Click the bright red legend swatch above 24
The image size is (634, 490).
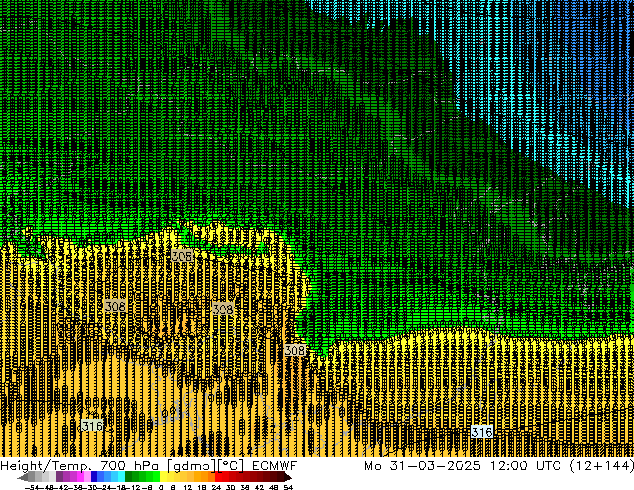[218, 477]
